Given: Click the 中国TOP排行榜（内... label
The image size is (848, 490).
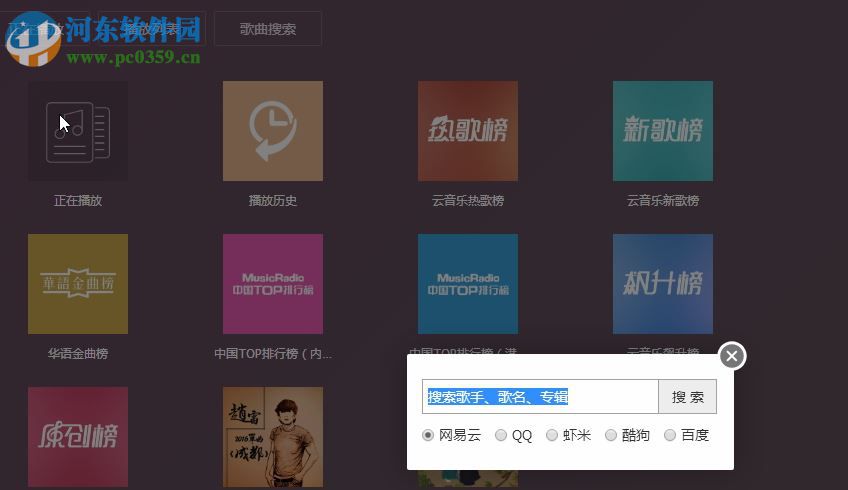Looking at the screenshot, I should 273,354.
